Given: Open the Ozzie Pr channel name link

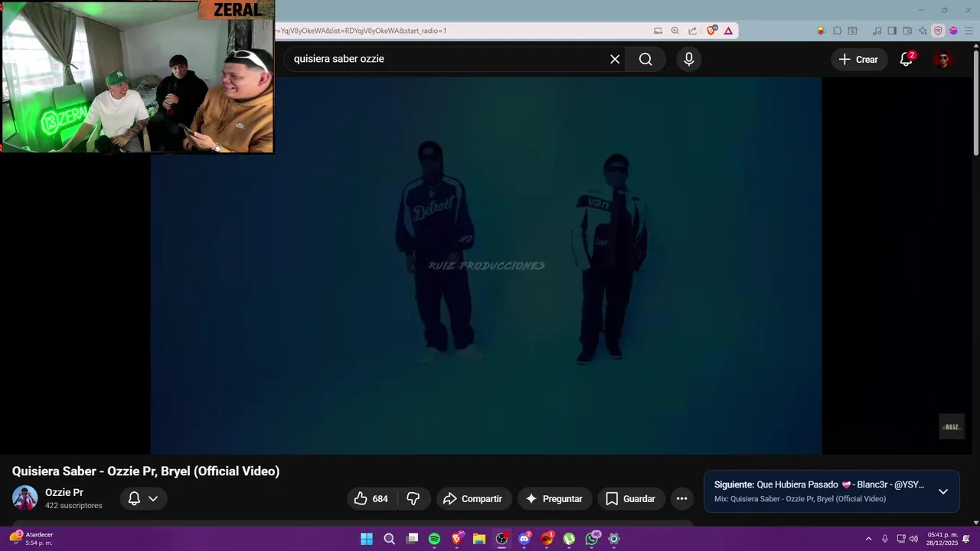Looking at the screenshot, I should click(x=64, y=493).
